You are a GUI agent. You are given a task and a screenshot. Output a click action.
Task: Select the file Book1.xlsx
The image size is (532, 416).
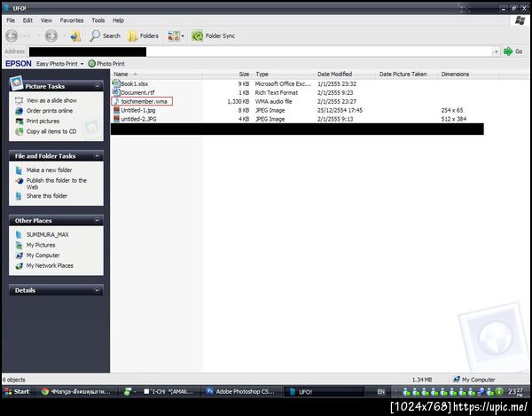pos(135,83)
